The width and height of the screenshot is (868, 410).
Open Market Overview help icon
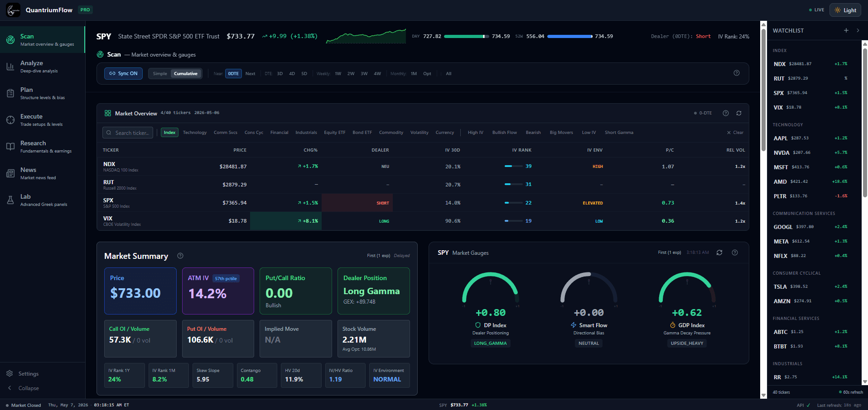(726, 113)
